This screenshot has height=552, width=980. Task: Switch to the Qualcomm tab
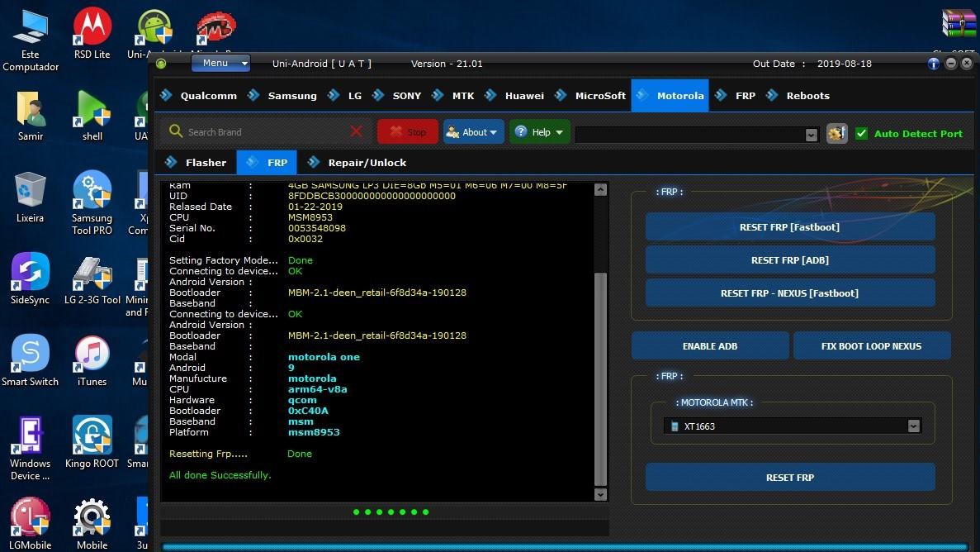coord(201,96)
